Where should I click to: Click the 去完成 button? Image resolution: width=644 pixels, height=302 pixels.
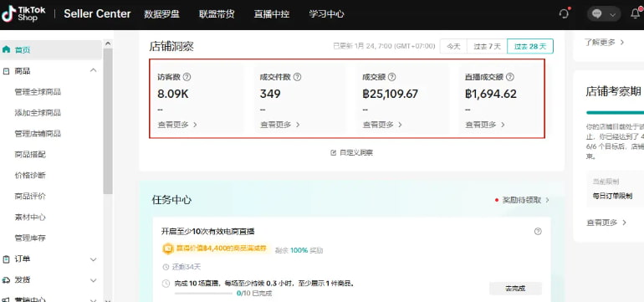(x=515, y=289)
